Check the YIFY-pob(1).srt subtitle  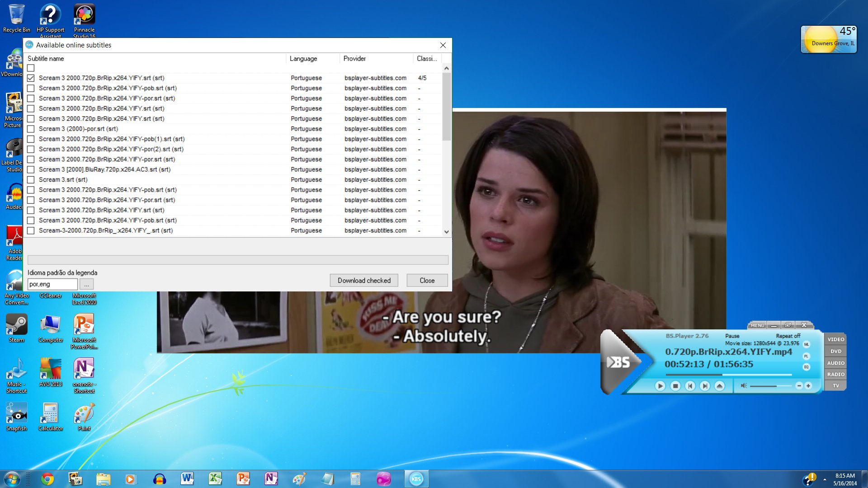pos(31,139)
